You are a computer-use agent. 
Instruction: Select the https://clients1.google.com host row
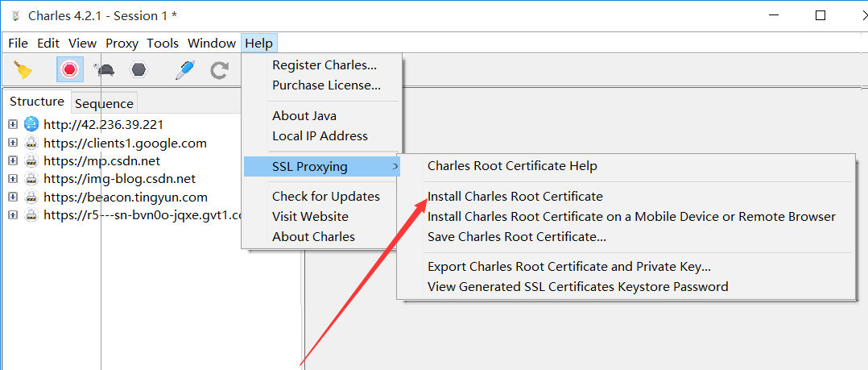[x=125, y=143]
